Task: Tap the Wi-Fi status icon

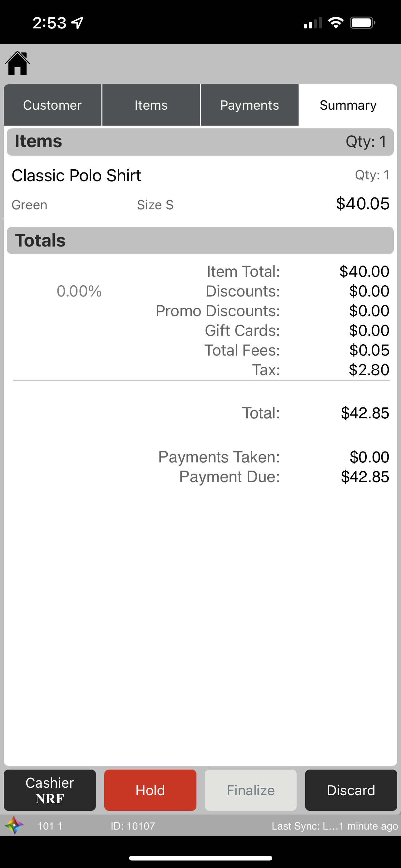Action: click(335, 23)
